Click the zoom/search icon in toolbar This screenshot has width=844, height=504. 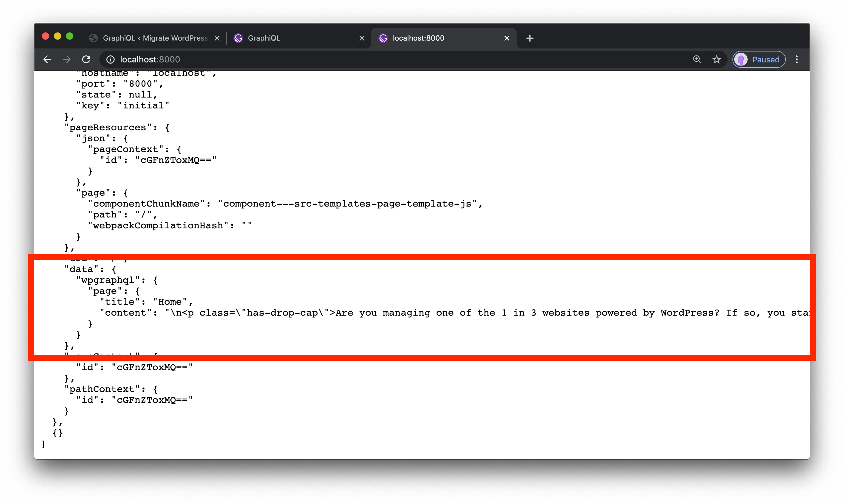(x=696, y=59)
